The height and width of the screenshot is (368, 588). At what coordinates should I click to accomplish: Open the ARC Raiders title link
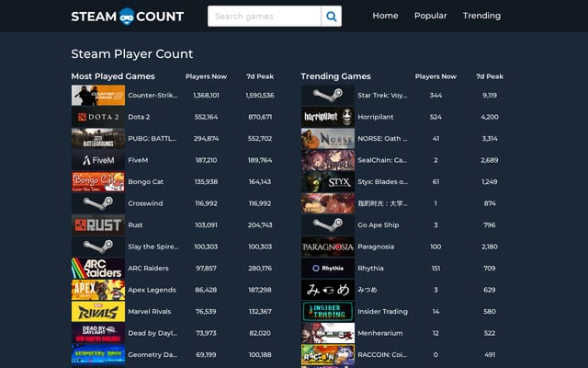148,268
